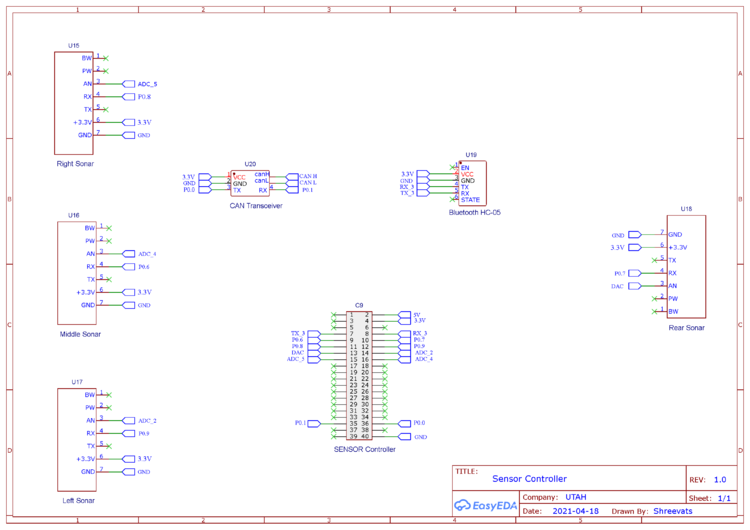Select the C9 designator label

click(359, 305)
